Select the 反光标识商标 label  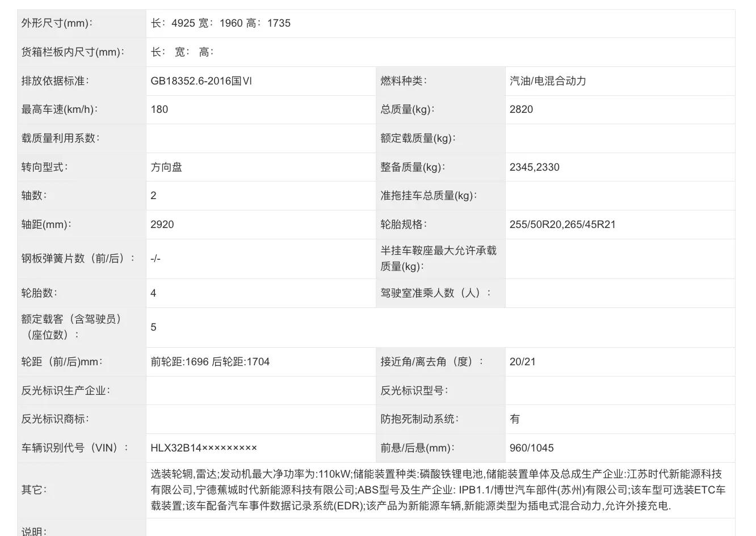[55, 419]
